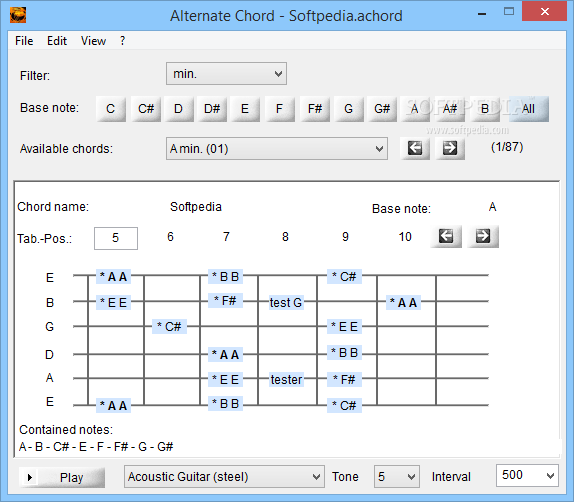Viewport: 574px width, 502px height.
Task: Close the Alternate Chord window
Action: tap(545, 12)
